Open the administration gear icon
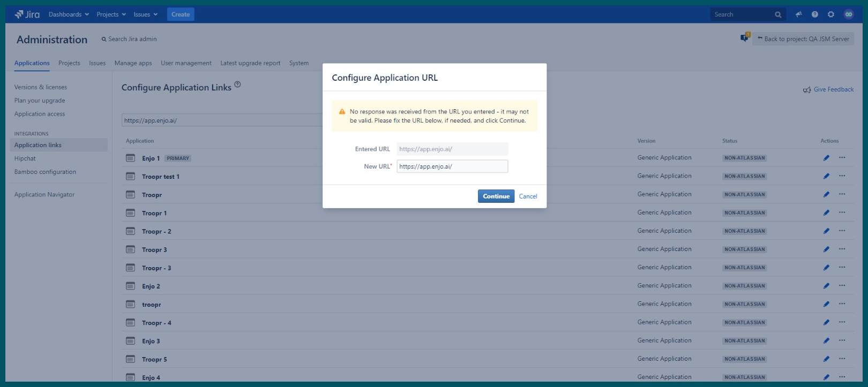 point(831,14)
